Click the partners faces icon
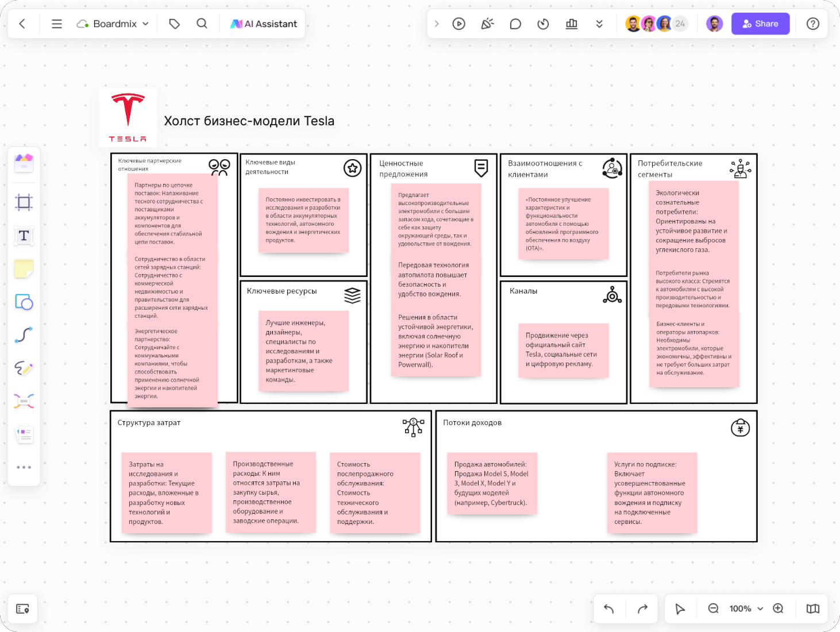This screenshot has height=632, width=840. click(x=219, y=167)
